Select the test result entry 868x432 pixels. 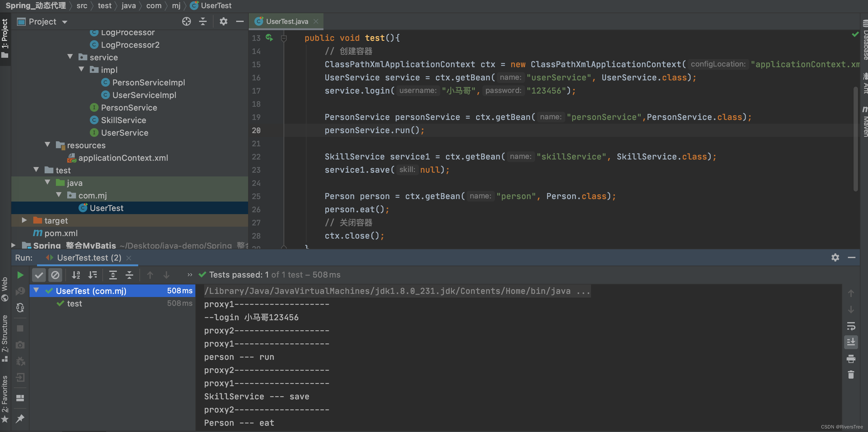click(x=74, y=304)
